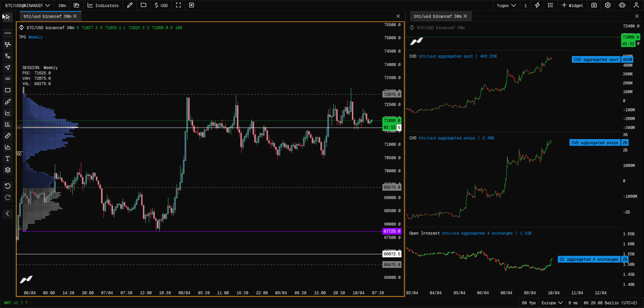Click the 'btc/usd aggregated perps' CVD link
The width and height of the screenshot is (644, 308).
[447, 138]
